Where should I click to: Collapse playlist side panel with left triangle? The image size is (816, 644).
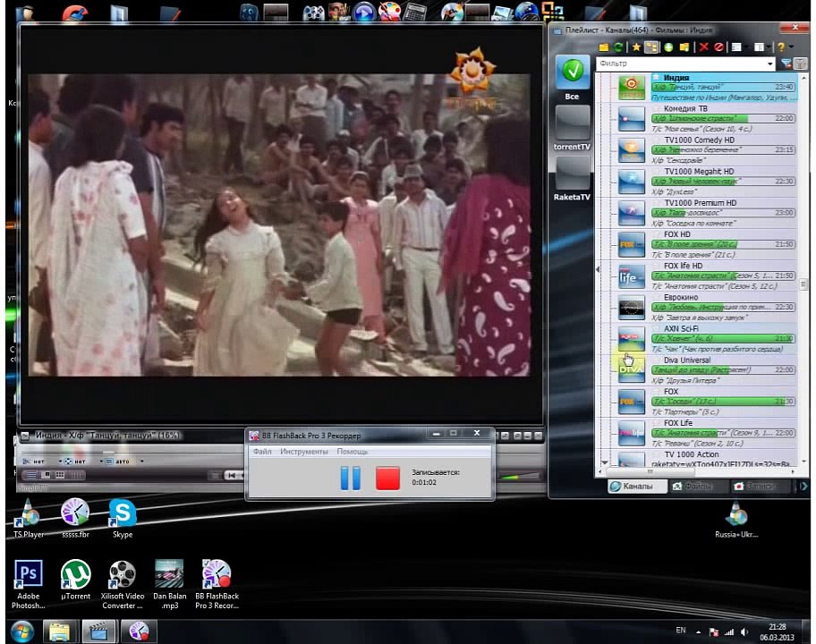(598, 269)
